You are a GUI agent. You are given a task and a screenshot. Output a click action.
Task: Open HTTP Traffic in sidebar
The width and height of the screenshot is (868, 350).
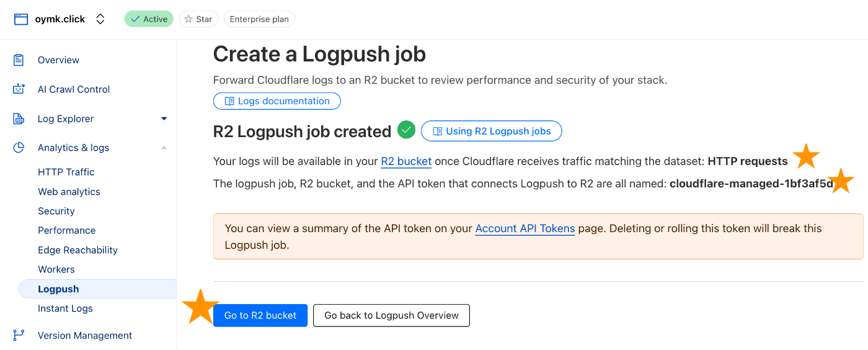click(x=66, y=172)
